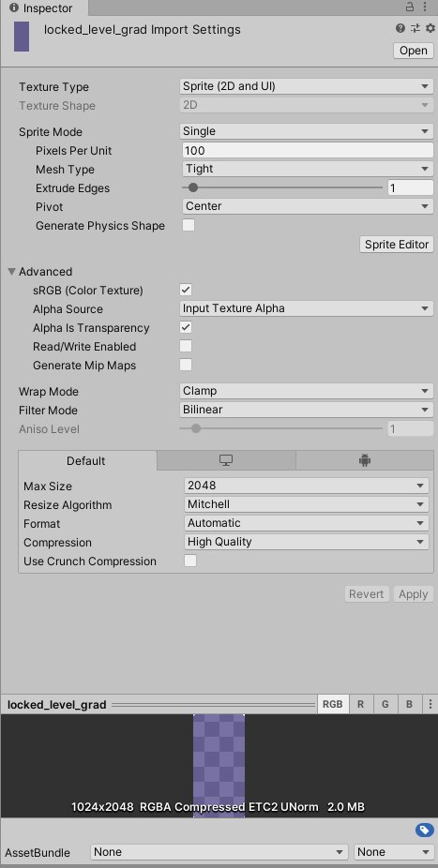Click the Extrude Edges slider handle

(192, 187)
